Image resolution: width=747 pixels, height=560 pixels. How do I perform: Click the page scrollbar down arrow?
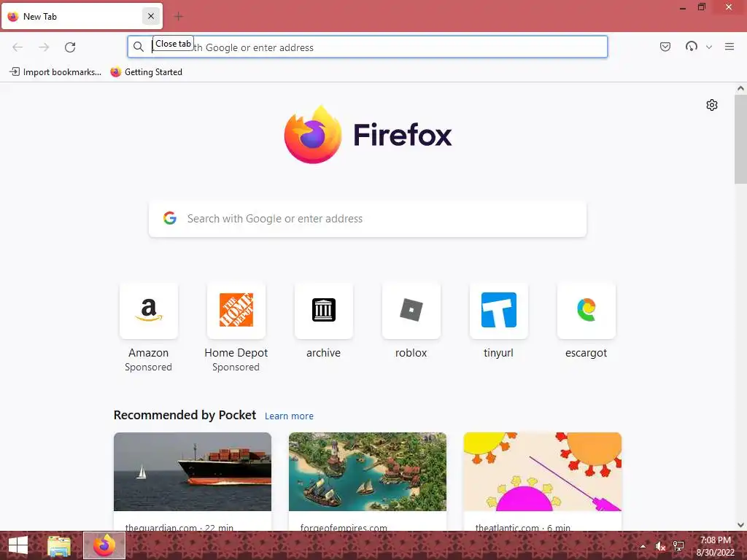(x=740, y=525)
